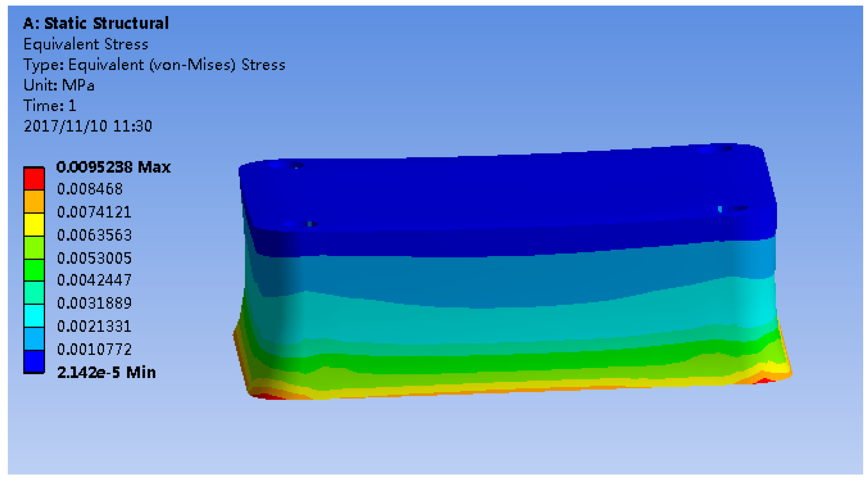Screen dimensions: 868x482
Task: Click the 0.0095238 Max legend label
Action: (113, 167)
